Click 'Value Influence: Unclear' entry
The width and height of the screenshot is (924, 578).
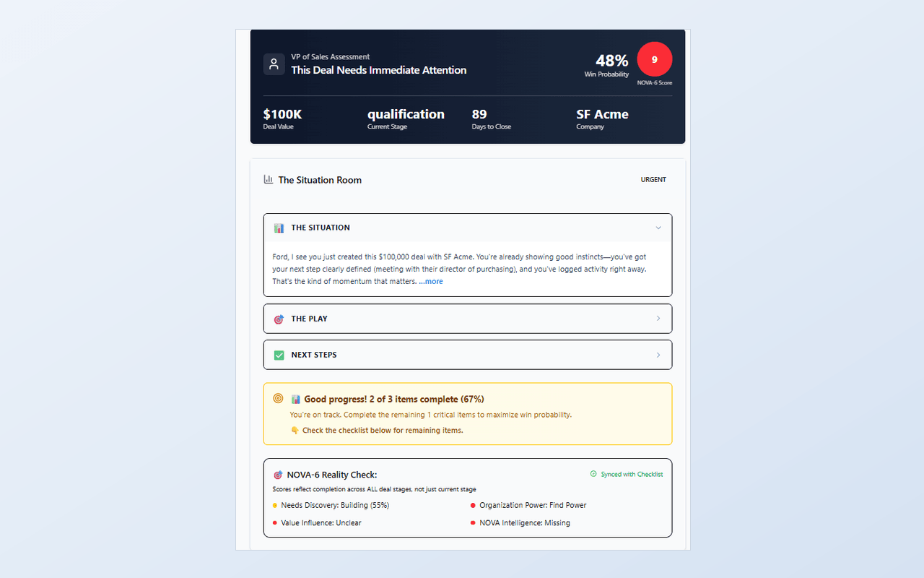[321, 522]
